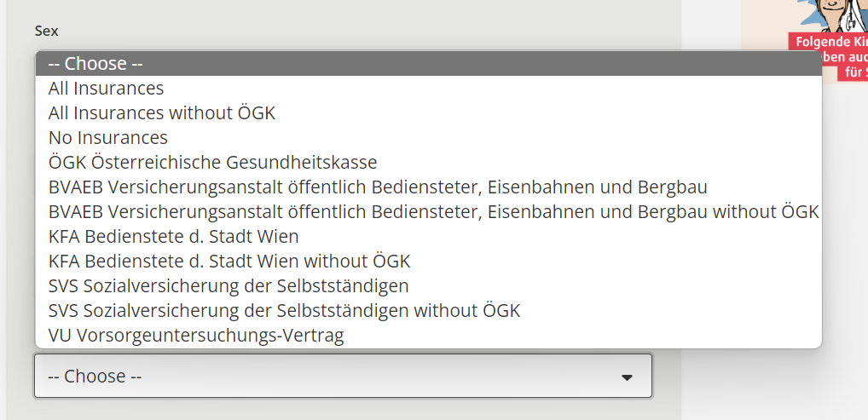
Task: Select BVAEB option ending "without ÖGK"
Action: tap(429, 211)
